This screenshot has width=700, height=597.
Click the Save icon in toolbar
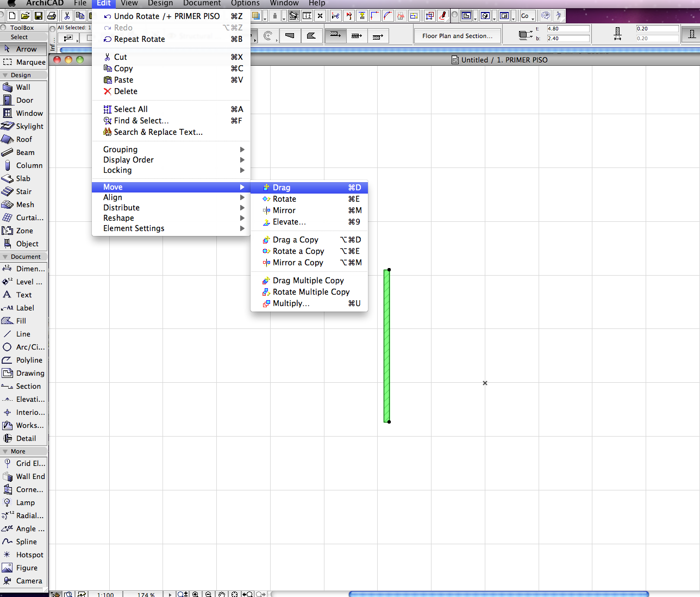38,16
